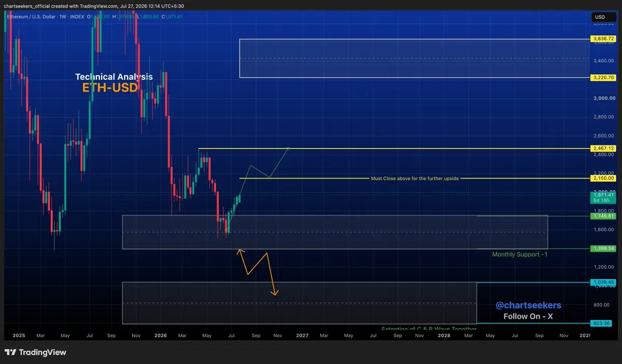Click the 2,800.00 price axis value
Image resolution: width=622 pixels, height=364 pixels.
tap(604, 117)
